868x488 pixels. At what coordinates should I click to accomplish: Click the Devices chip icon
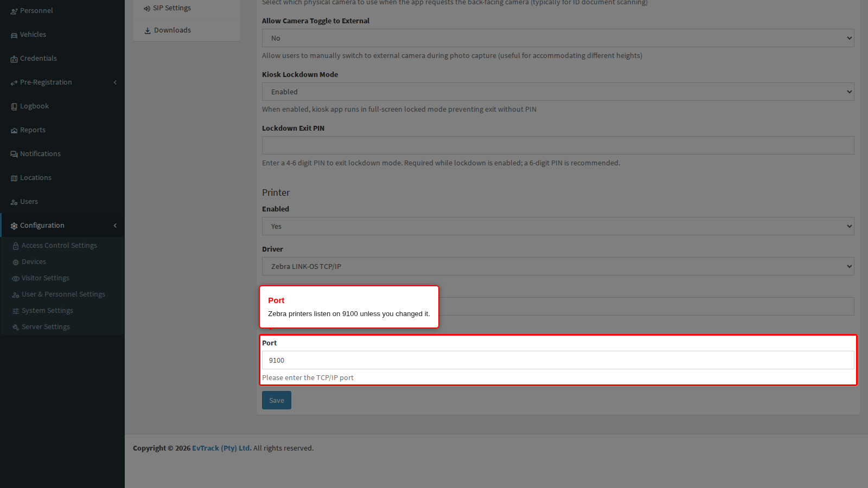click(16, 262)
